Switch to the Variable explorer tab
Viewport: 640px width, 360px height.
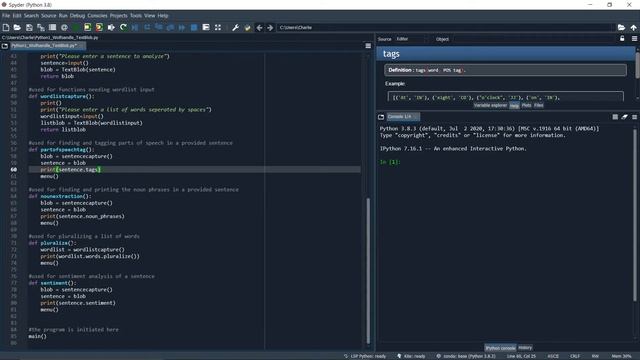(x=490, y=105)
